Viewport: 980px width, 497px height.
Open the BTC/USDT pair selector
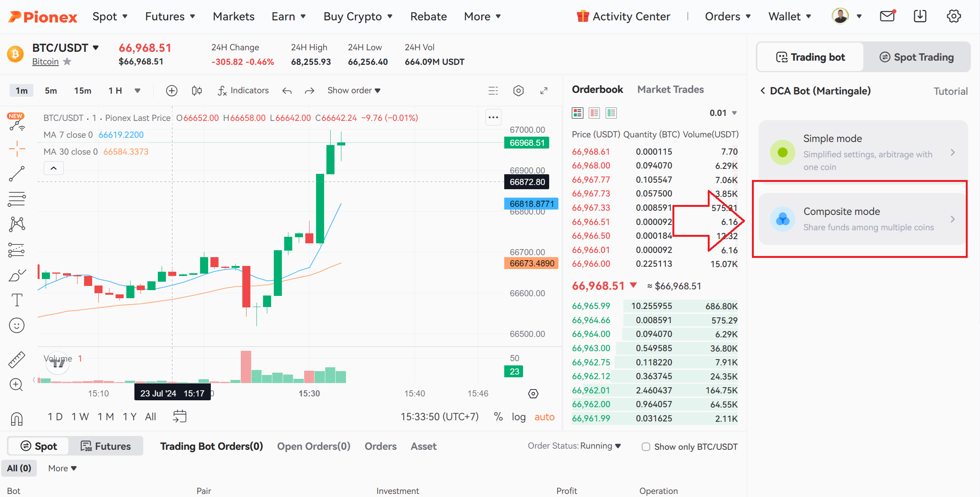coord(66,48)
